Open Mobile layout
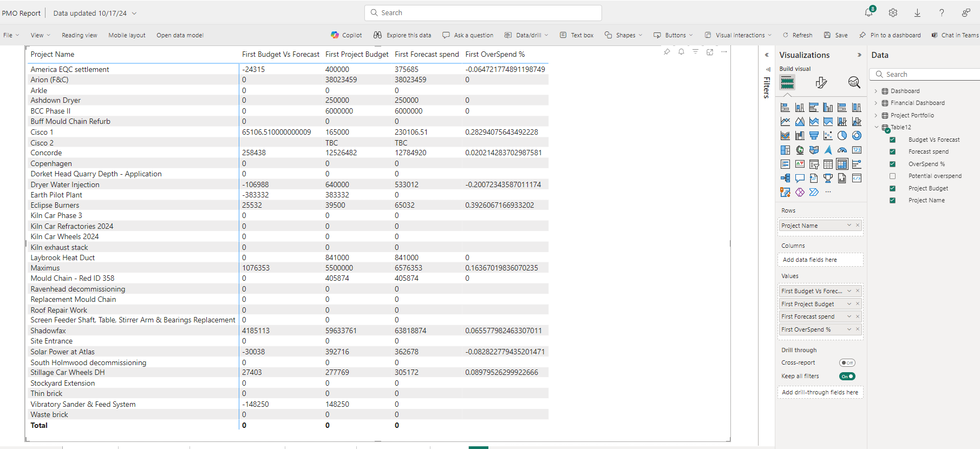Screen dimensions: 980x449 pos(127,35)
